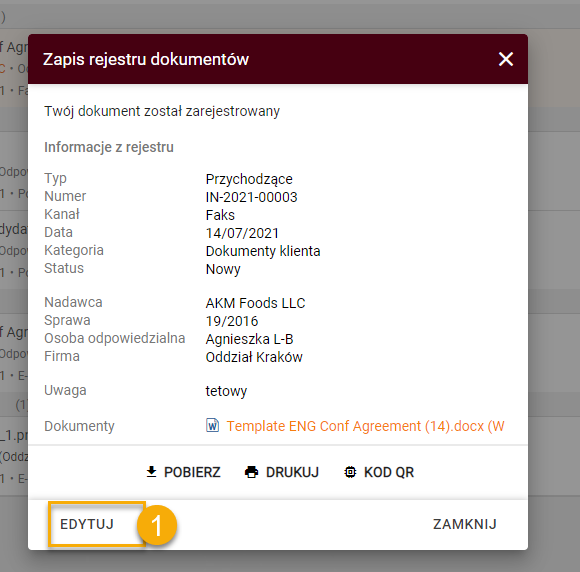The image size is (580, 572).
Task: Click the Informacje z rejestru section heading
Action: 109,147
